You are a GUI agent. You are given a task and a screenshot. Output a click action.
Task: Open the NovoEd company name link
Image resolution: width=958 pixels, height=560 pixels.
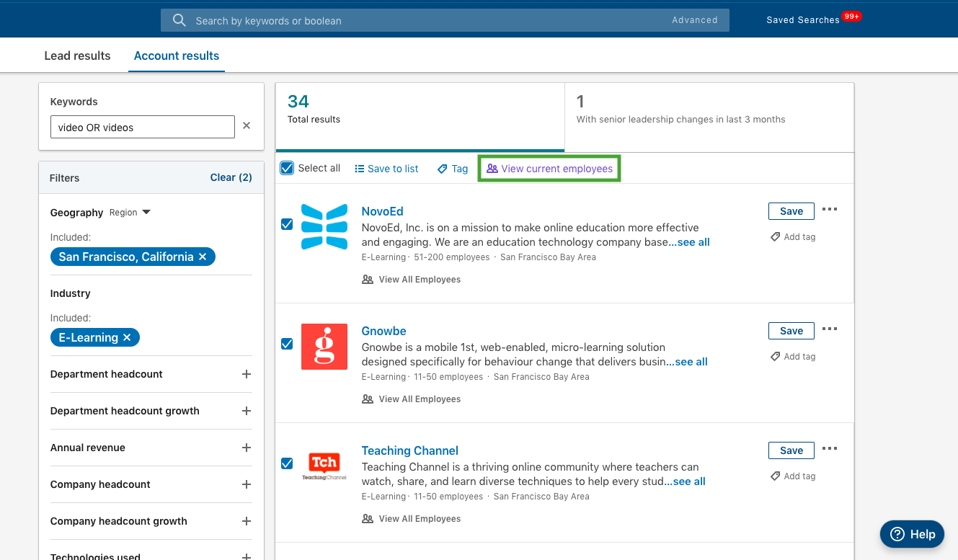[x=382, y=211]
